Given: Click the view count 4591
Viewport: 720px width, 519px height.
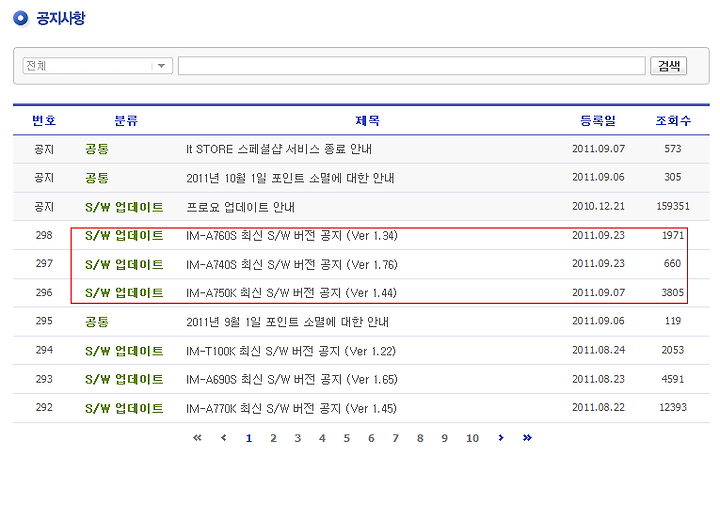Looking at the screenshot, I should [673, 379].
